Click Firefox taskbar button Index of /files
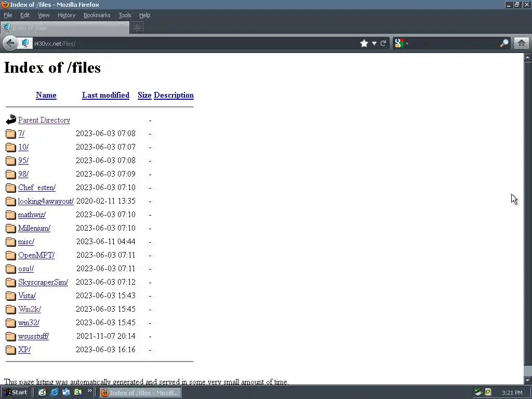Screen dimensions: 532x399 click(x=140, y=393)
